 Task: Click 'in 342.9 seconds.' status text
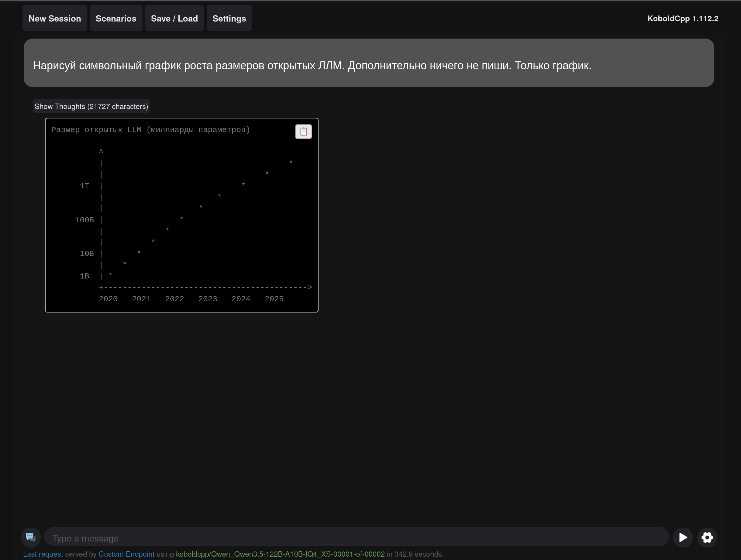[415, 554]
